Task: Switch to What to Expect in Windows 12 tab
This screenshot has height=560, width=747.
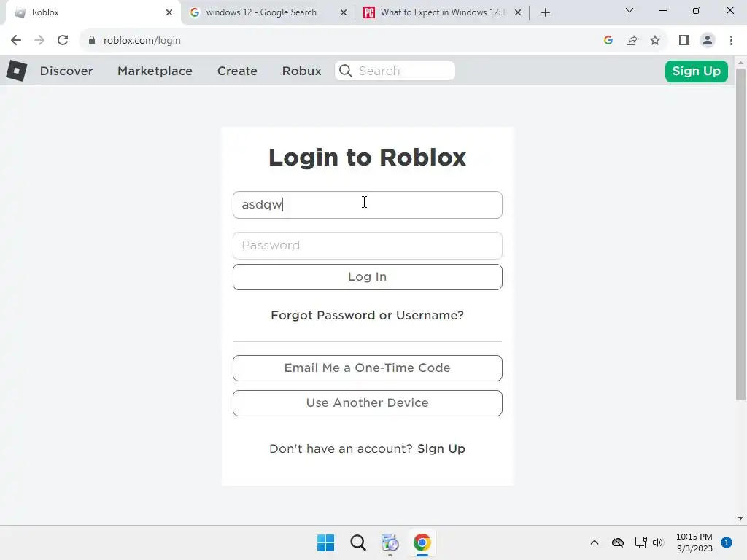Action: pos(442,12)
